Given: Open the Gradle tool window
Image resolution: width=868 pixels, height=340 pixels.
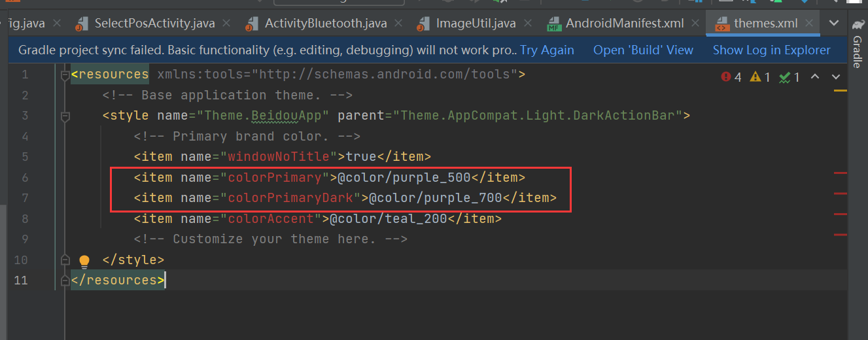Looking at the screenshot, I should click(857, 44).
